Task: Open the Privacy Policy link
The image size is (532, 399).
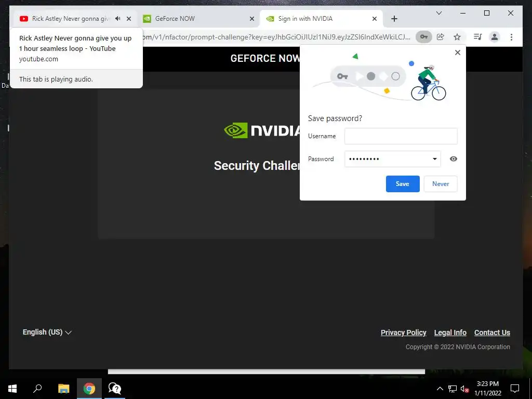Action: pyautogui.click(x=403, y=332)
